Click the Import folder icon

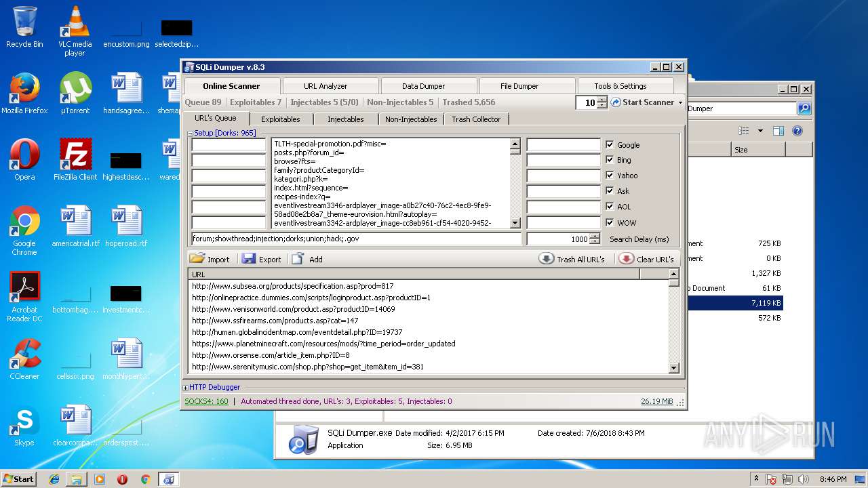click(x=197, y=259)
